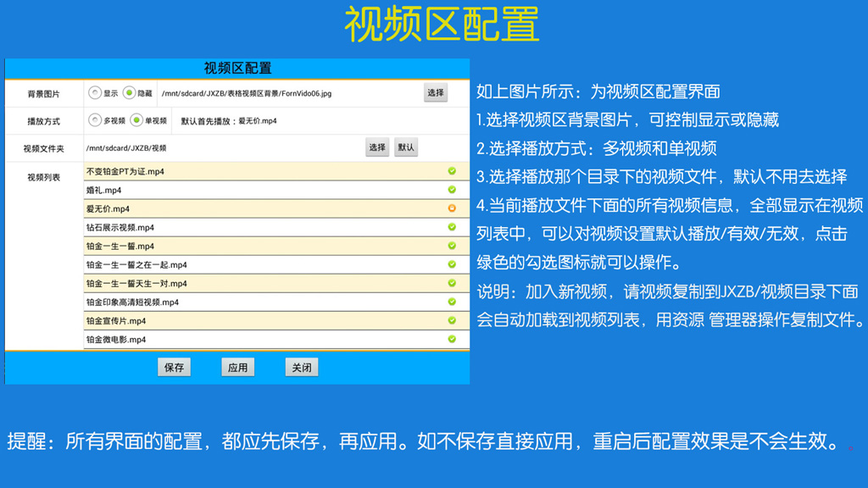Click green check icon for 不变铂金PT为证.mp4

coord(452,171)
